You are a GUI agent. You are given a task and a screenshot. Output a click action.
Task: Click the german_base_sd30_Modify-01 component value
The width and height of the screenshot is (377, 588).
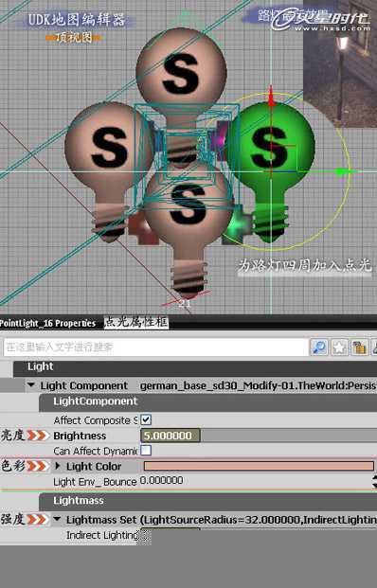coord(258,385)
